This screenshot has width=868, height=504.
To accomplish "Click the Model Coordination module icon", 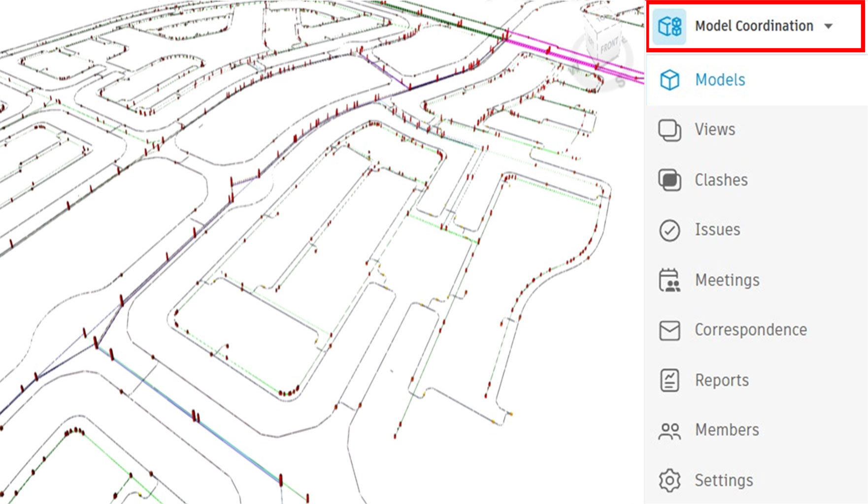I will point(669,26).
